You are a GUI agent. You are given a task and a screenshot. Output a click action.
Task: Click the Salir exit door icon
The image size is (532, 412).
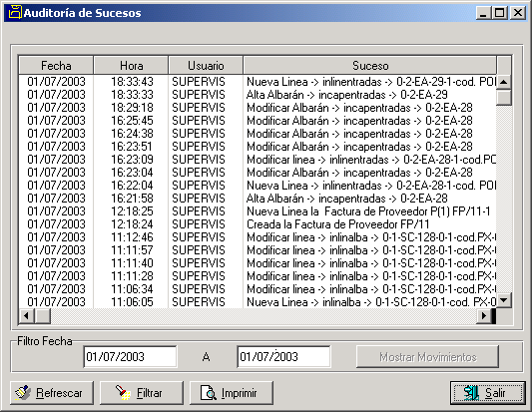[471, 393]
